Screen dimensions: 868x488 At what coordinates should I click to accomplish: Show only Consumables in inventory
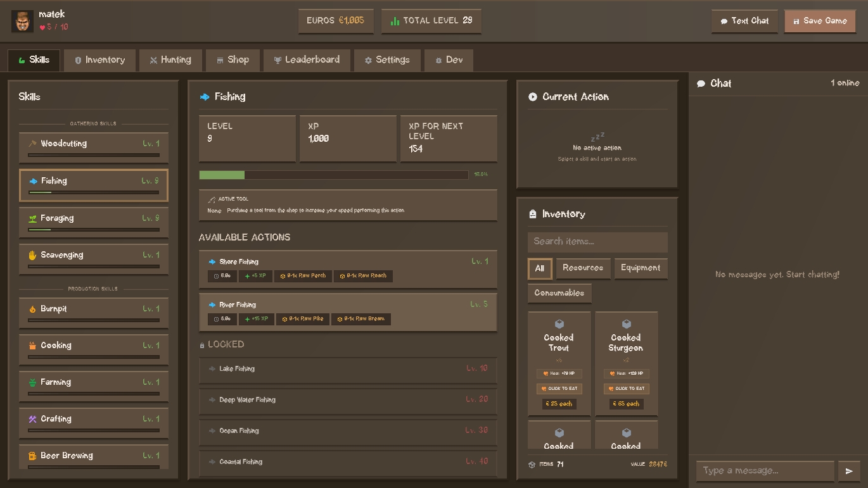point(559,293)
